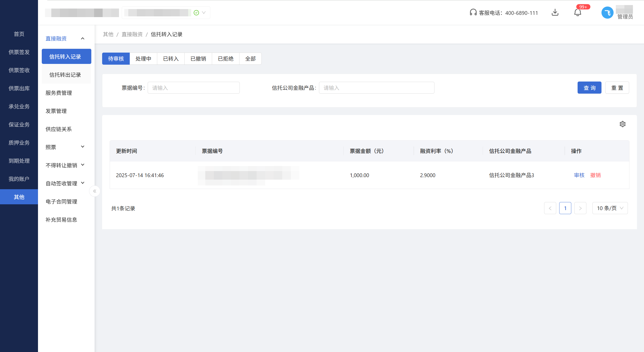Open the 10 条/页 page size dropdown
This screenshot has height=352, width=644.
pyautogui.click(x=610, y=208)
